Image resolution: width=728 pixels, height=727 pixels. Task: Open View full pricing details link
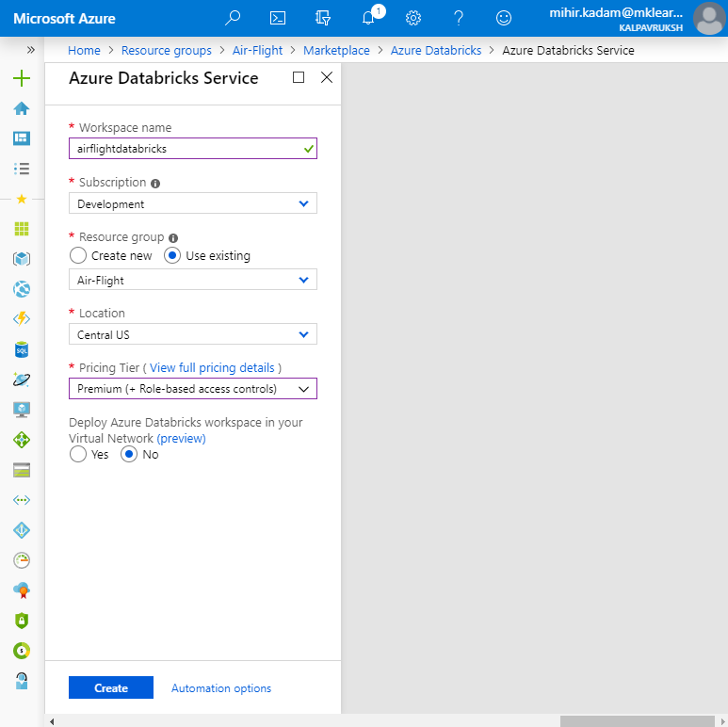pos(212,367)
